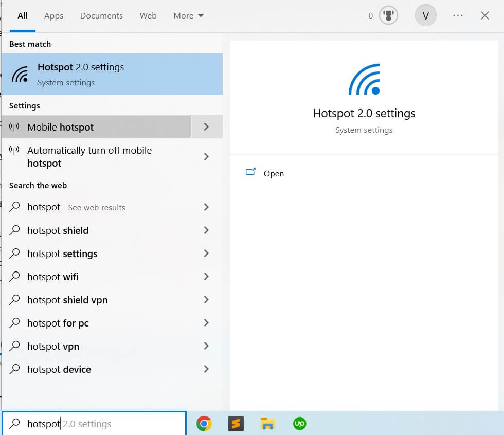Close the search panel
This screenshot has width=504, height=435.
coord(484,15)
